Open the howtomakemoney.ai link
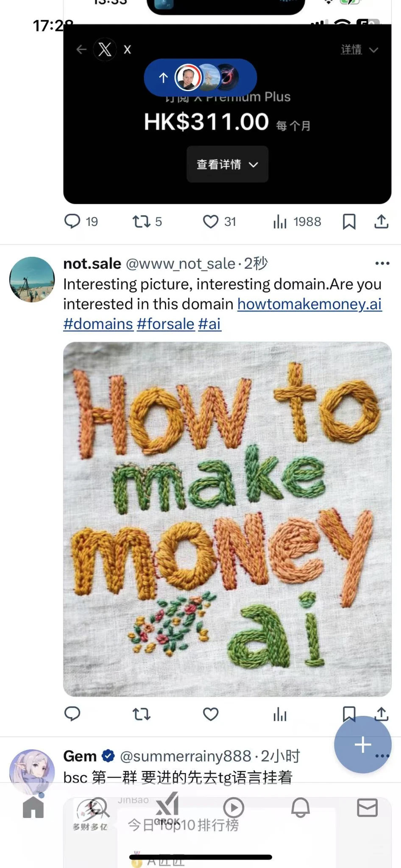 (x=309, y=304)
